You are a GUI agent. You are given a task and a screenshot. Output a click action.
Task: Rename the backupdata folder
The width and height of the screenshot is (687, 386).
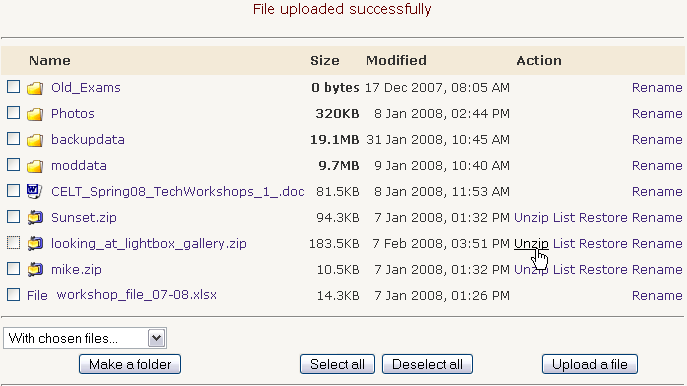point(657,139)
